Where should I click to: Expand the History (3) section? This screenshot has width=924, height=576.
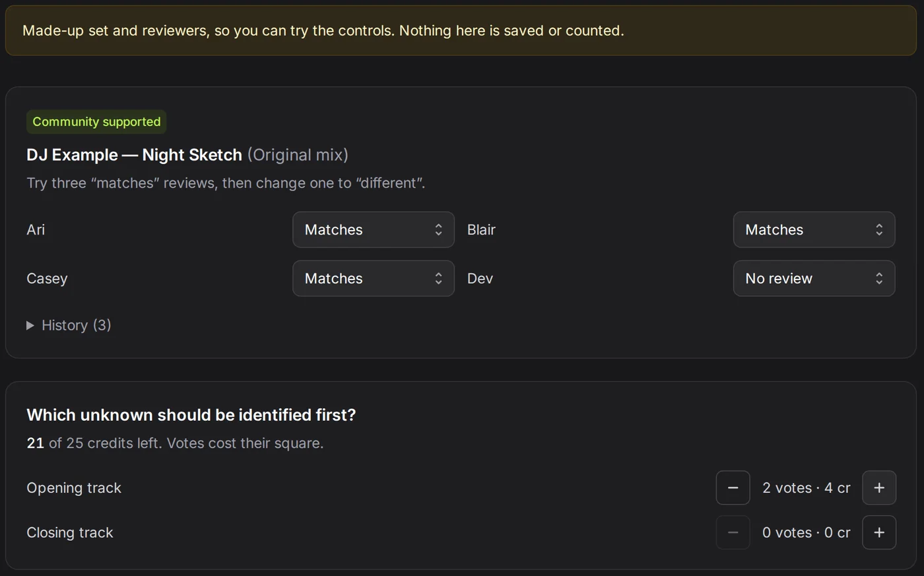(69, 325)
